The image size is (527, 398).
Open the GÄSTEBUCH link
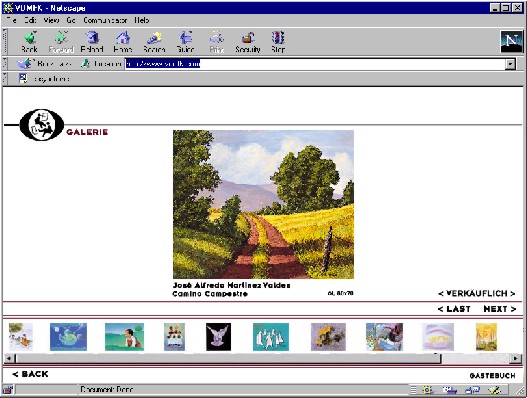pyautogui.click(x=492, y=375)
